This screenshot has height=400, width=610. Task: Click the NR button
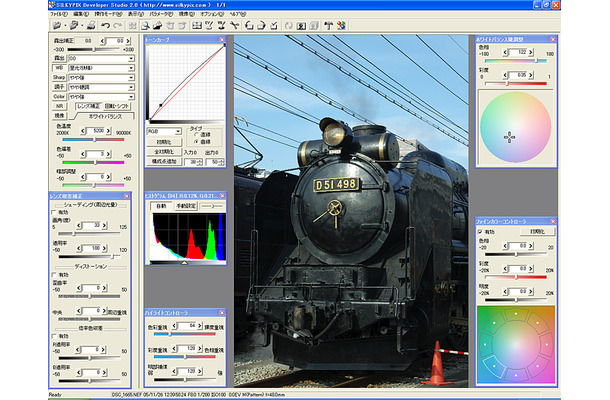(x=60, y=106)
